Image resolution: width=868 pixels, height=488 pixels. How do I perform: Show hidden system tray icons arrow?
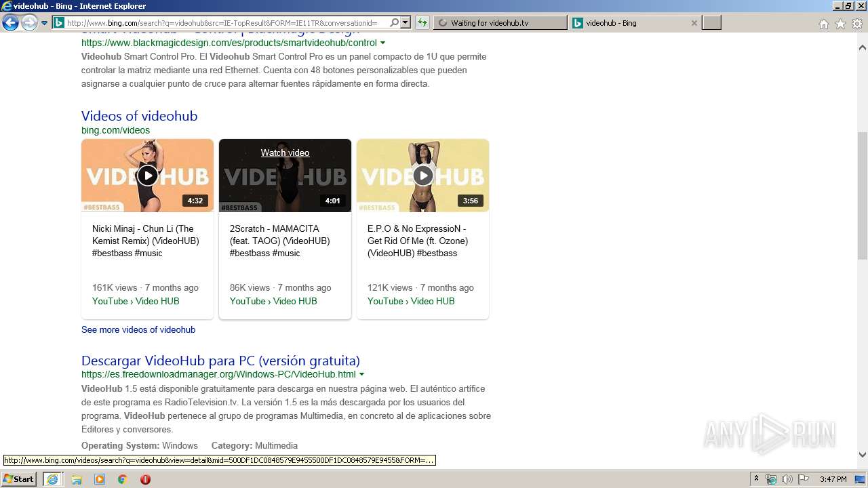coord(757,479)
